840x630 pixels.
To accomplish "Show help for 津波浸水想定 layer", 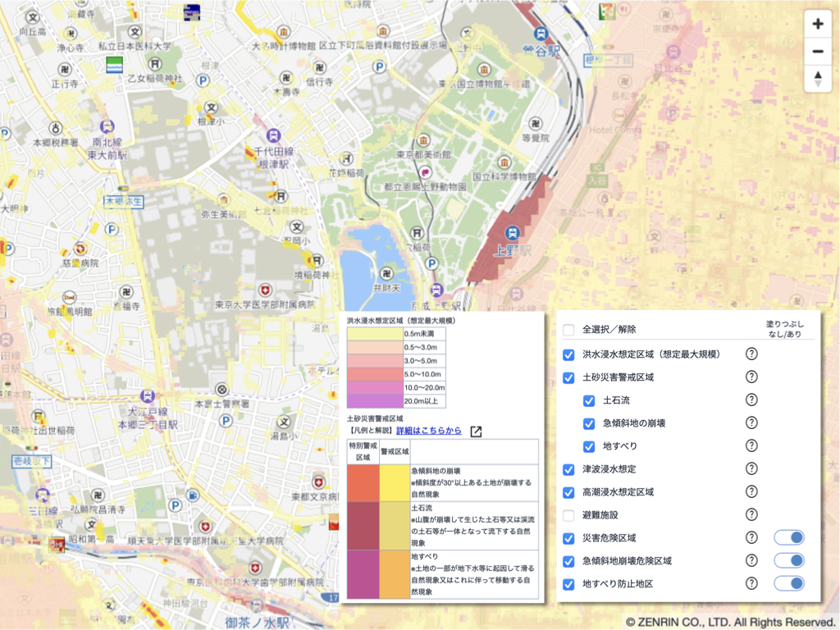I will pyautogui.click(x=751, y=469).
